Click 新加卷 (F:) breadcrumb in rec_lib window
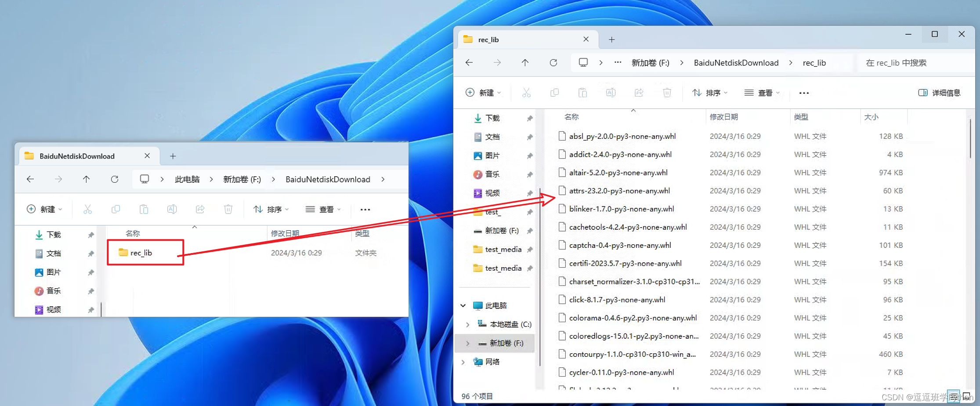 (651, 63)
